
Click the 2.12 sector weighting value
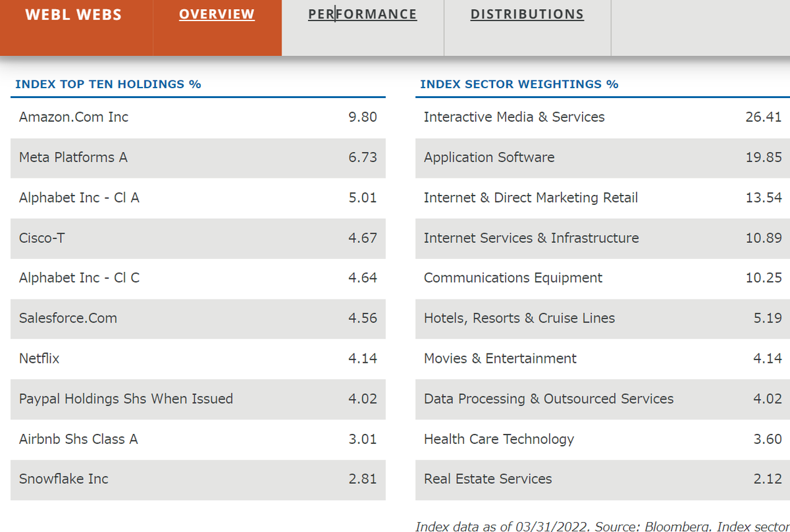point(768,479)
